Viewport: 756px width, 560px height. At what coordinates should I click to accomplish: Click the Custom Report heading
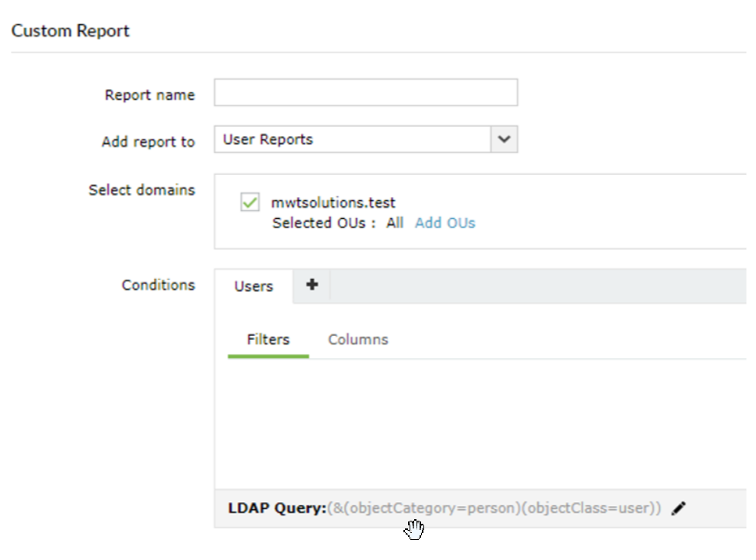pos(70,32)
